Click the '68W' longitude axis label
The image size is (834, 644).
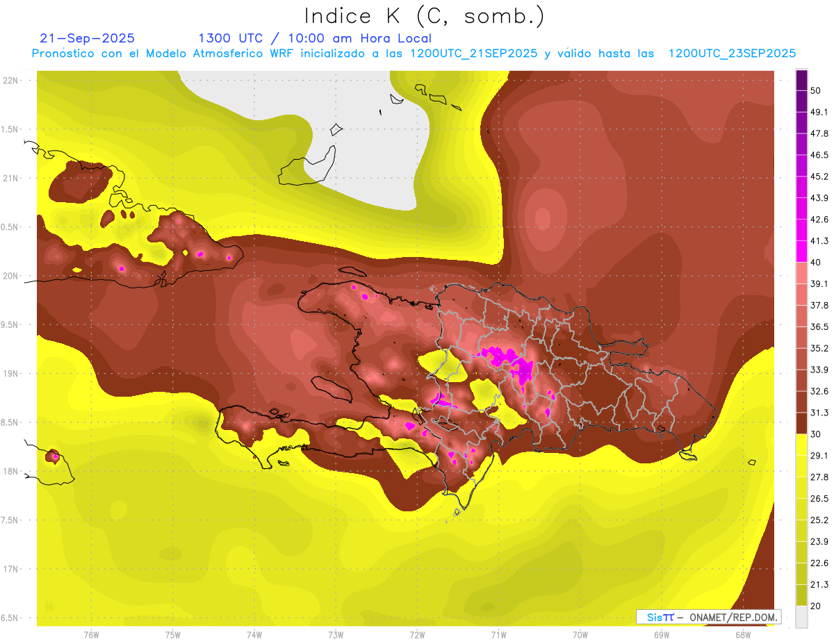[x=742, y=634]
